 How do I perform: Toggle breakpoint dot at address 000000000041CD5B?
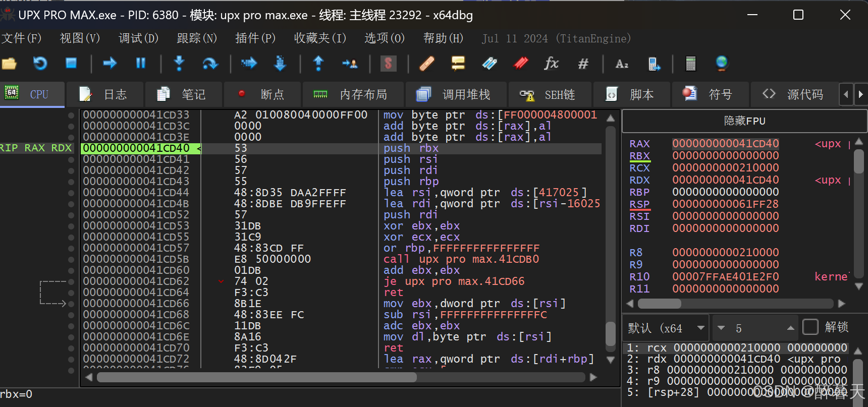click(x=71, y=259)
